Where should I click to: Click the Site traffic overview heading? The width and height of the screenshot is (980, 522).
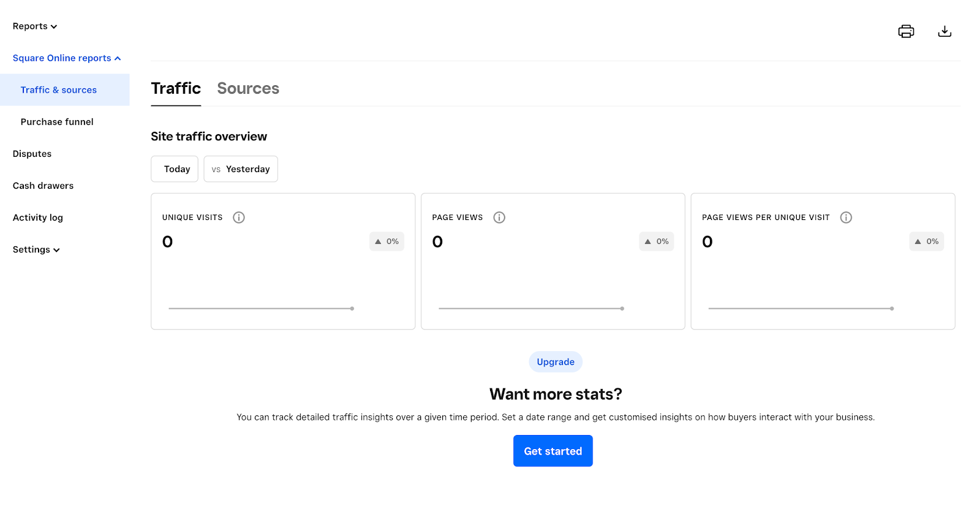(209, 137)
